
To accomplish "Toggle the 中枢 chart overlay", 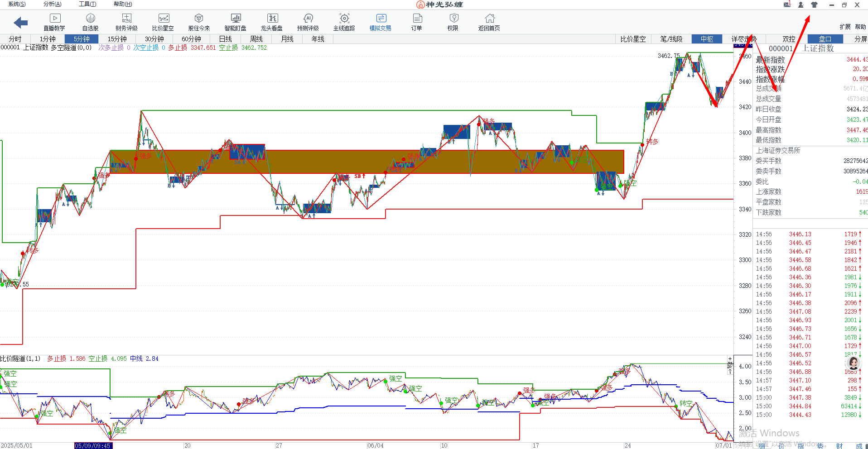I will point(707,39).
